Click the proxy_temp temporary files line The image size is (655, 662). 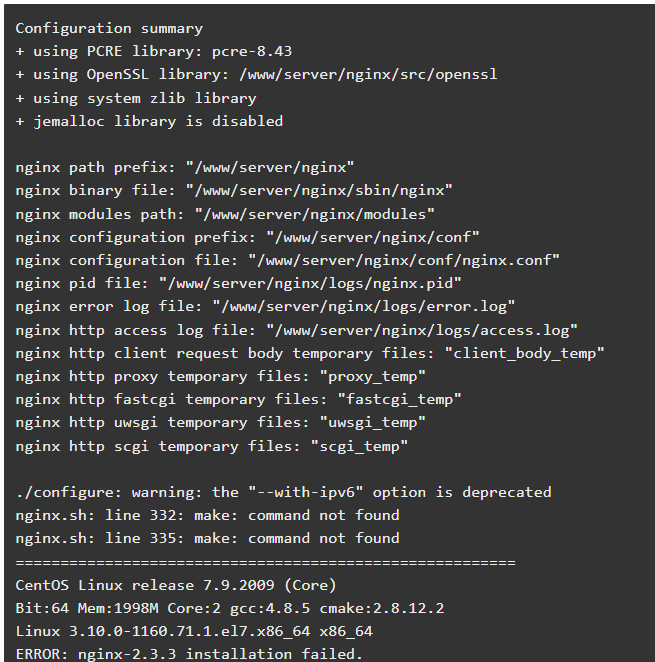pos(221,376)
